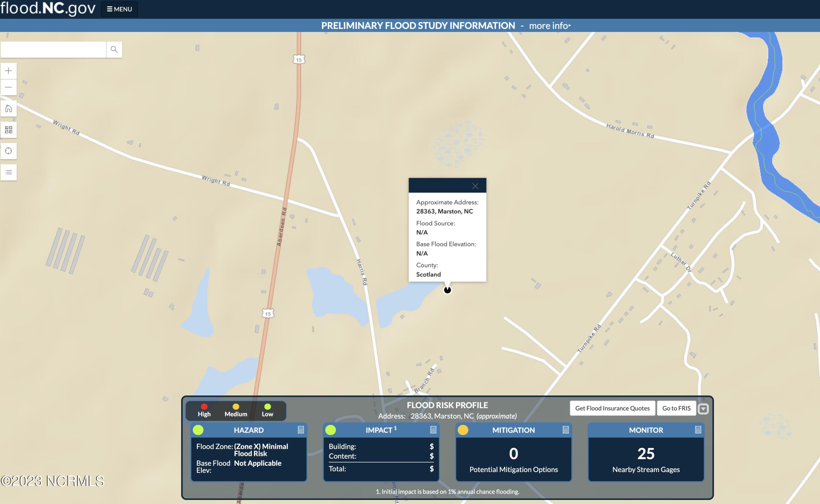
Task: Click the green Low risk legend dot
Action: [x=267, y=406]
